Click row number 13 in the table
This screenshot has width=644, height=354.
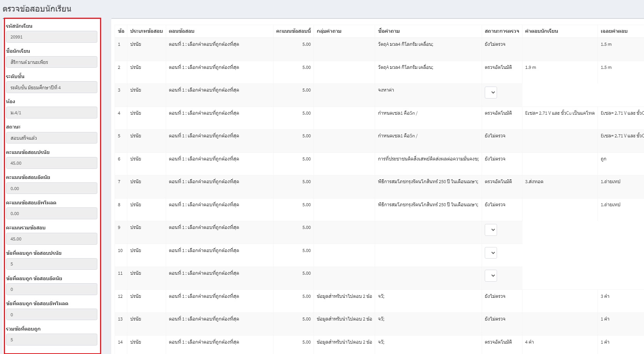click(120, 319)
